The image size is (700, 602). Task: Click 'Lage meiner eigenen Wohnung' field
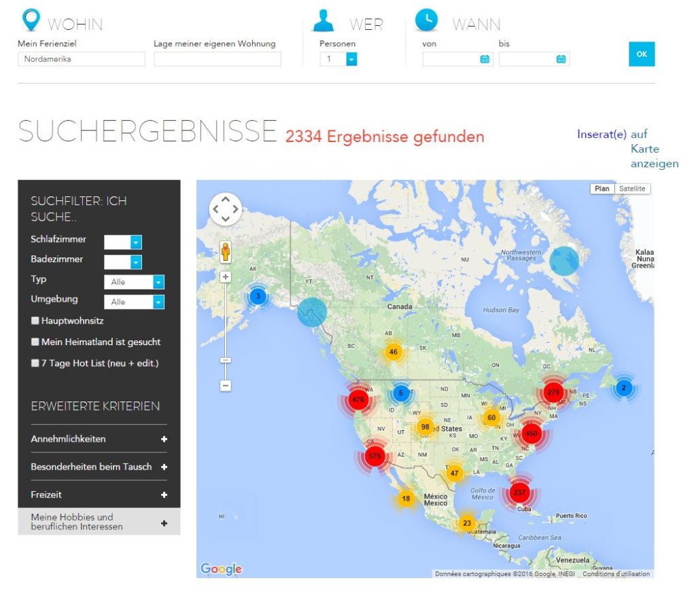217,59
